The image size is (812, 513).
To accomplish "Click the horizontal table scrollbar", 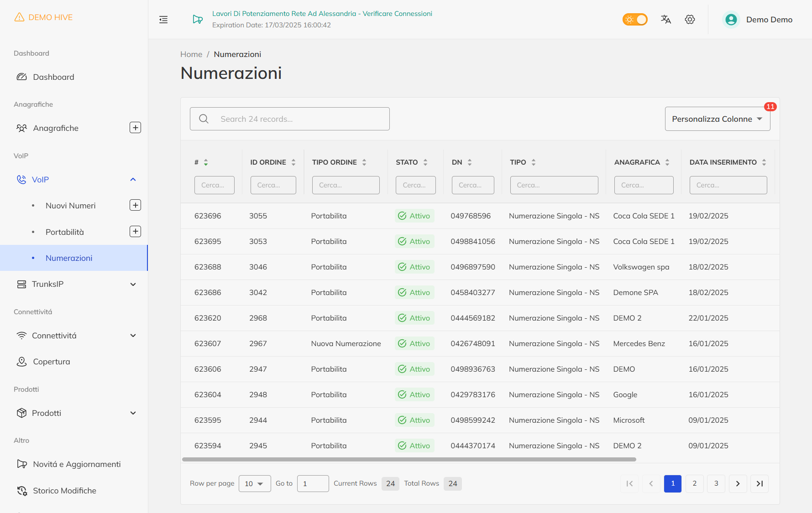I will tap(409, 459).
